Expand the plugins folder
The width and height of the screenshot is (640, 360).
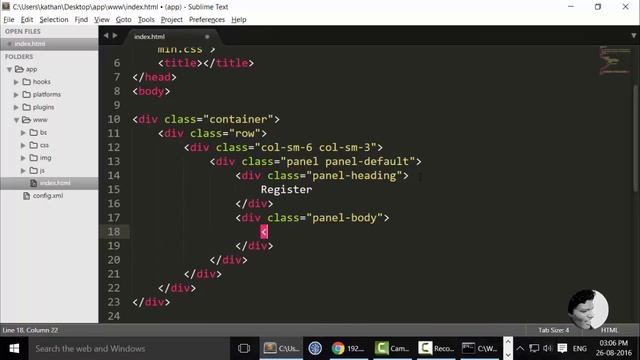click(x=16, y=107)
